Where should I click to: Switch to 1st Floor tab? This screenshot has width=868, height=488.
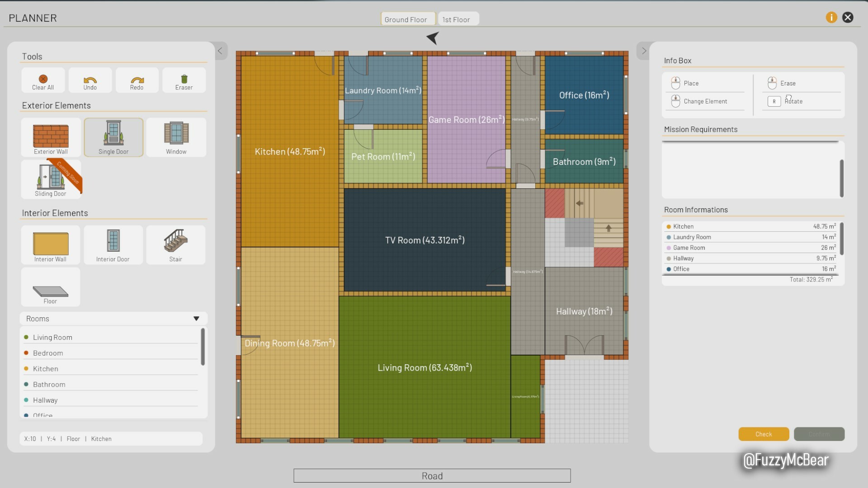coord(456,19)
